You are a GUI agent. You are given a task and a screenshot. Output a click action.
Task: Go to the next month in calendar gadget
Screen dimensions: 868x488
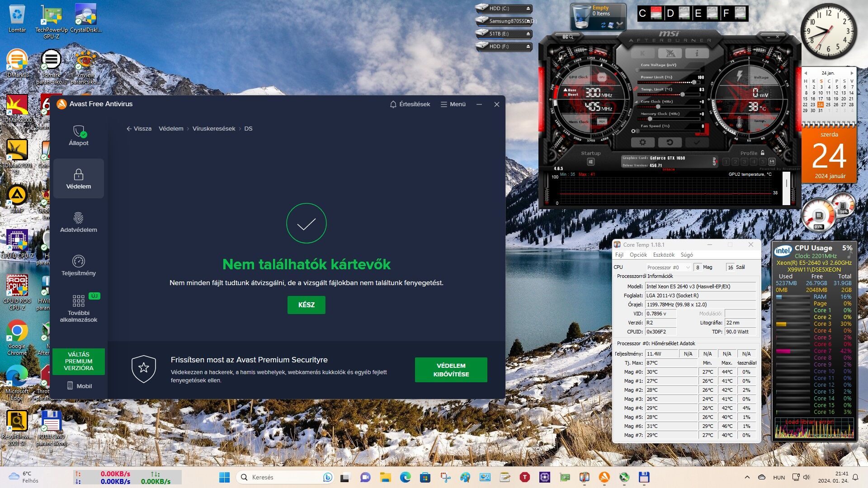tap(852, 73)
